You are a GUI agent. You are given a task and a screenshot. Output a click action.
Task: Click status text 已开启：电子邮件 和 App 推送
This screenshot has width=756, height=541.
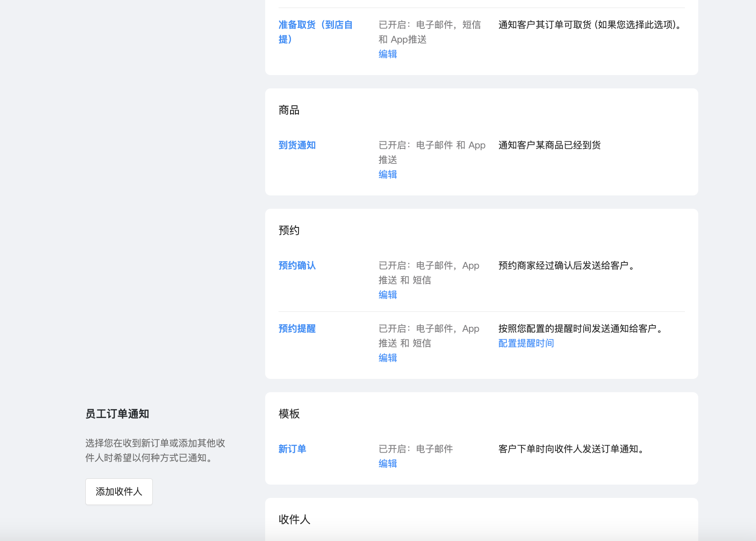[x=432, y=152]
